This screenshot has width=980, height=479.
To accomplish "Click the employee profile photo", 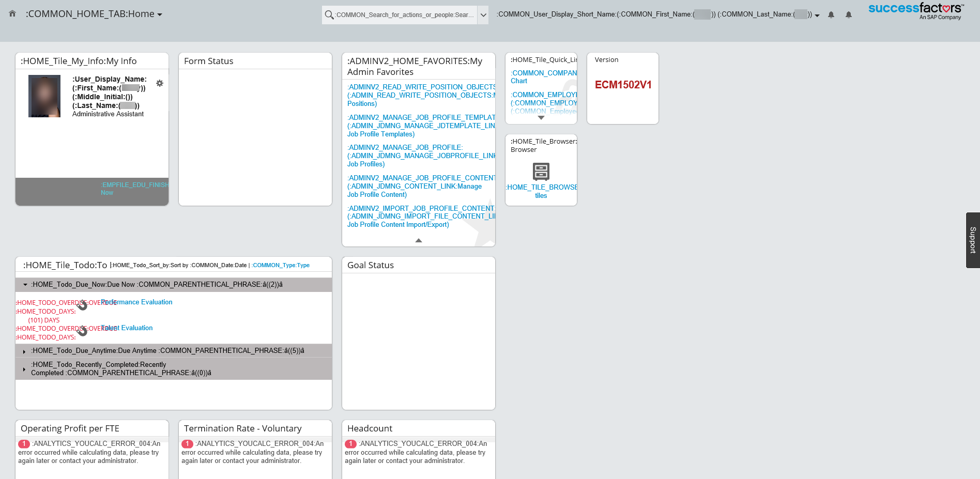I will pos(44,96).
